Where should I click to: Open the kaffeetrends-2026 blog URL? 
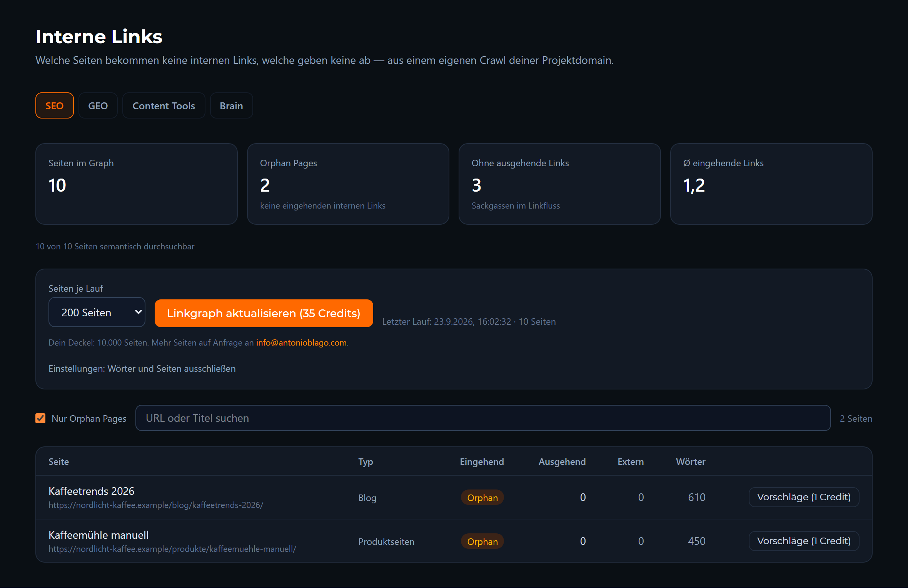pos(156,505)
